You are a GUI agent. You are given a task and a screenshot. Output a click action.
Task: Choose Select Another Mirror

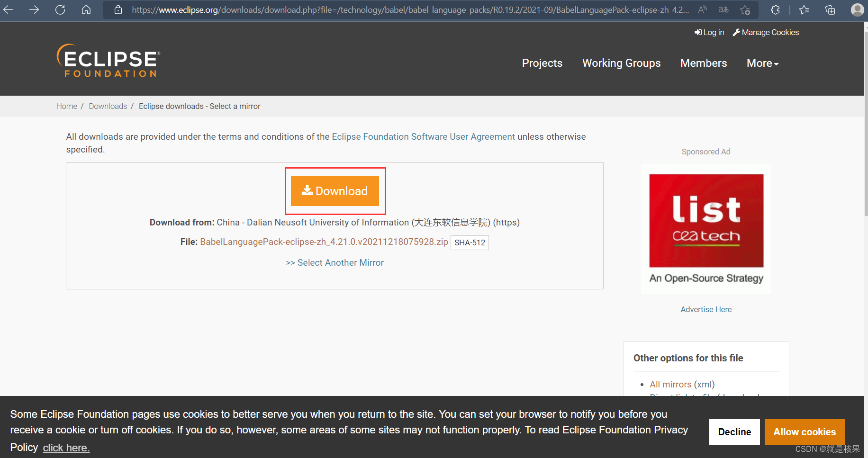click(335, 262)
